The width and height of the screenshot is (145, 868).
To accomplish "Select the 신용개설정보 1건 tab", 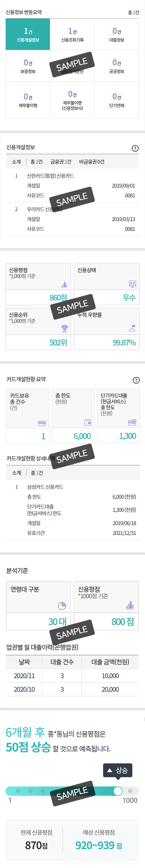I will (28, 35).
